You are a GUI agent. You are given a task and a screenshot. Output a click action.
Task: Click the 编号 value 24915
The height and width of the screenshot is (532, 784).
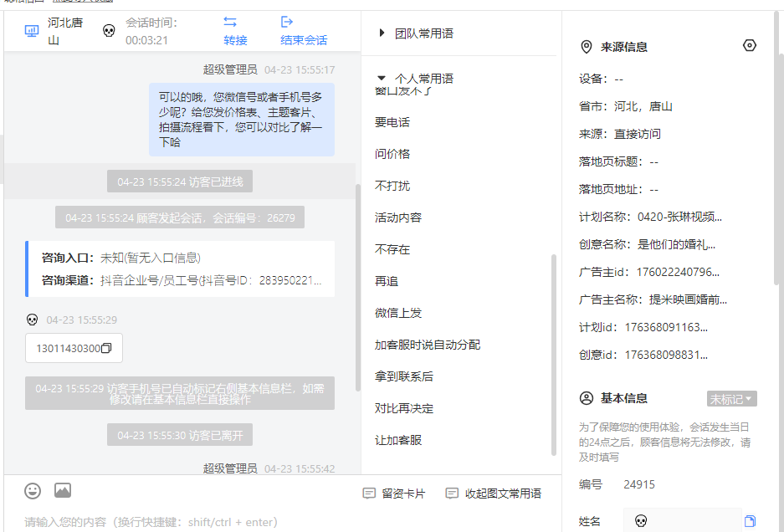(x=639, y=484)
